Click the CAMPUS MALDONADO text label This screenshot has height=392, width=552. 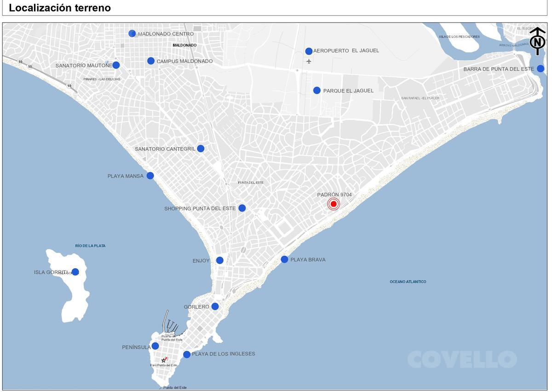click(184, 61)
